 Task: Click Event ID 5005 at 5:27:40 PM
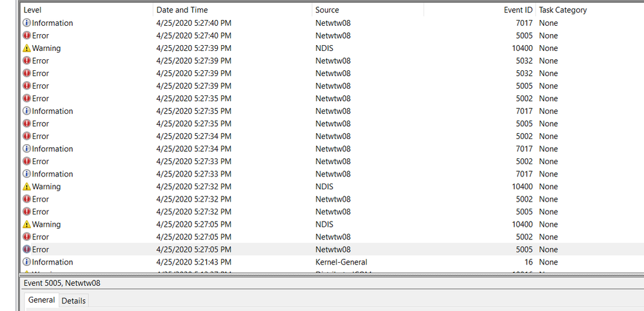pyautogui.click(x=525, y=35)
